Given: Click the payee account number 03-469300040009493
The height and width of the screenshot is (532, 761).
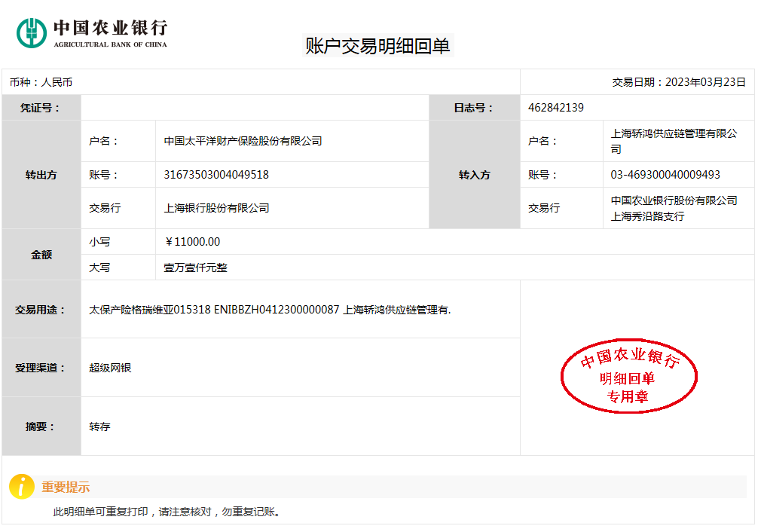Looking at the screenshot, I should coord(665,175).
